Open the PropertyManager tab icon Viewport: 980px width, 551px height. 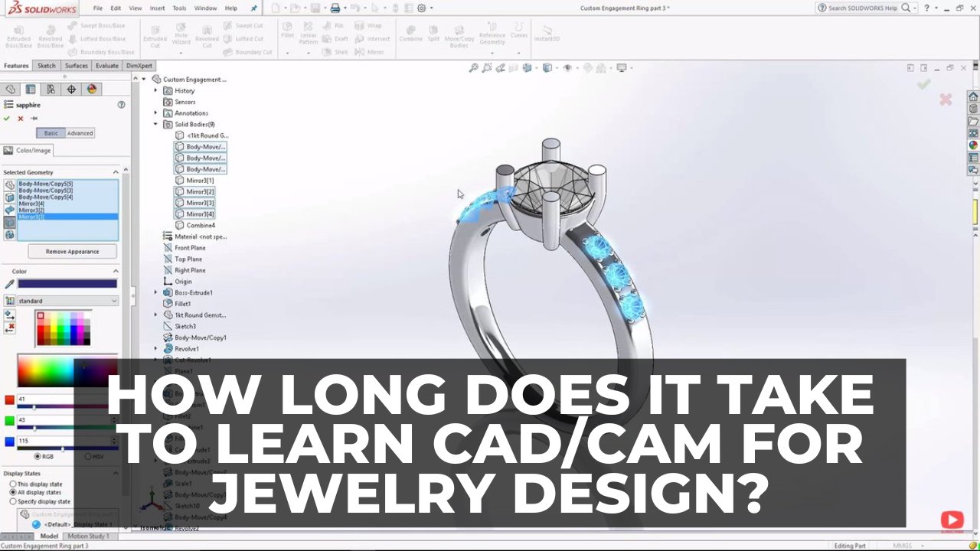tap(31, 89)
